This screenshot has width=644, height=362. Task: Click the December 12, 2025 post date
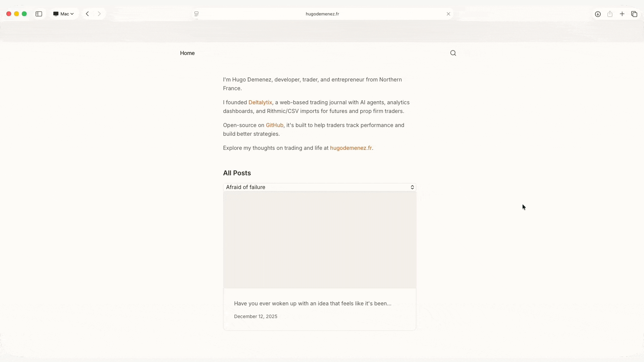pos(256,316)
